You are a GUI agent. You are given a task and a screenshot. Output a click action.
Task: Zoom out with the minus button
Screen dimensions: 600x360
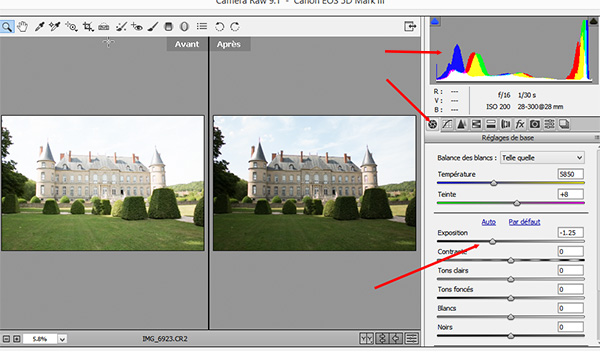coord(6,339)
